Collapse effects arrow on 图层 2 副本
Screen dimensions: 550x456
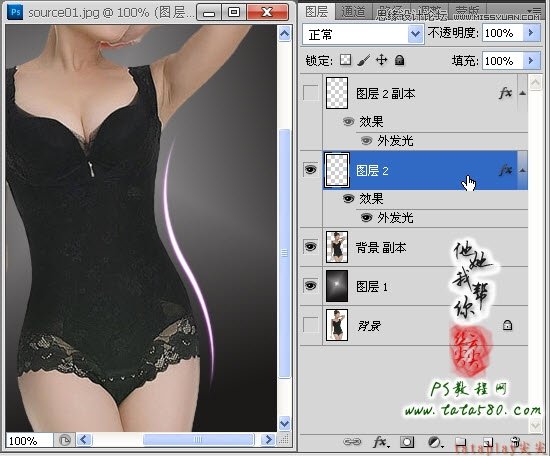pos(522,93)
